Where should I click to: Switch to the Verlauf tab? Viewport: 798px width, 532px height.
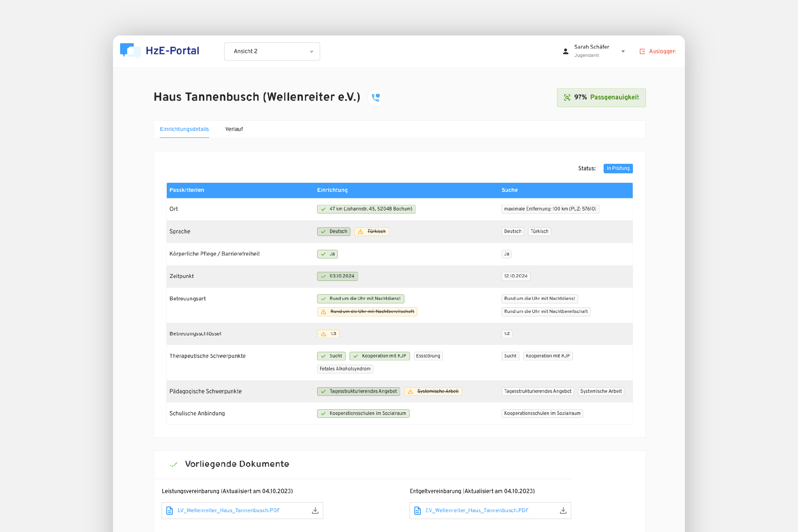[234, 129]
